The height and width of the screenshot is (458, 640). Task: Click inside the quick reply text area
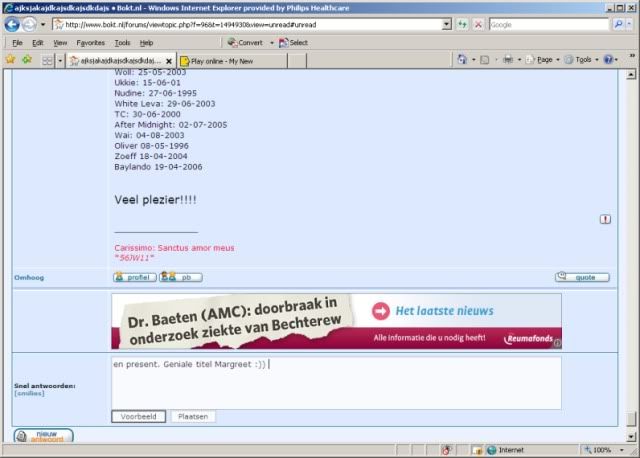click(336, 383)
